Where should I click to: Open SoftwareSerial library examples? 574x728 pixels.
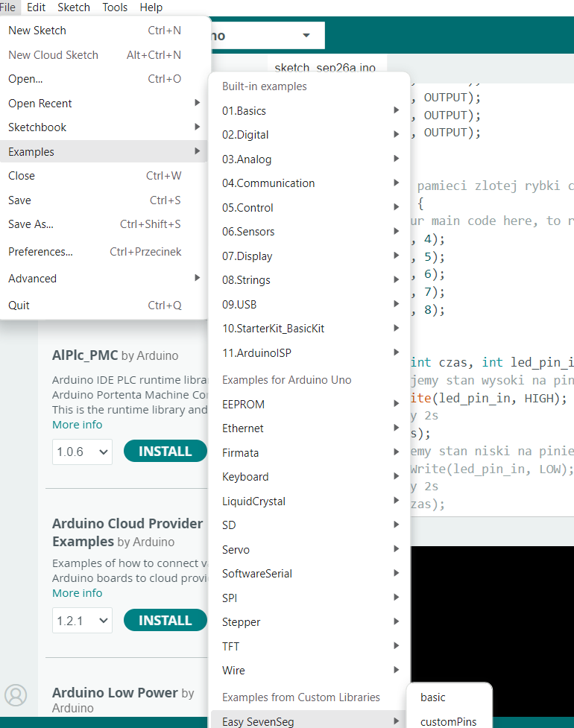point(310,574)
